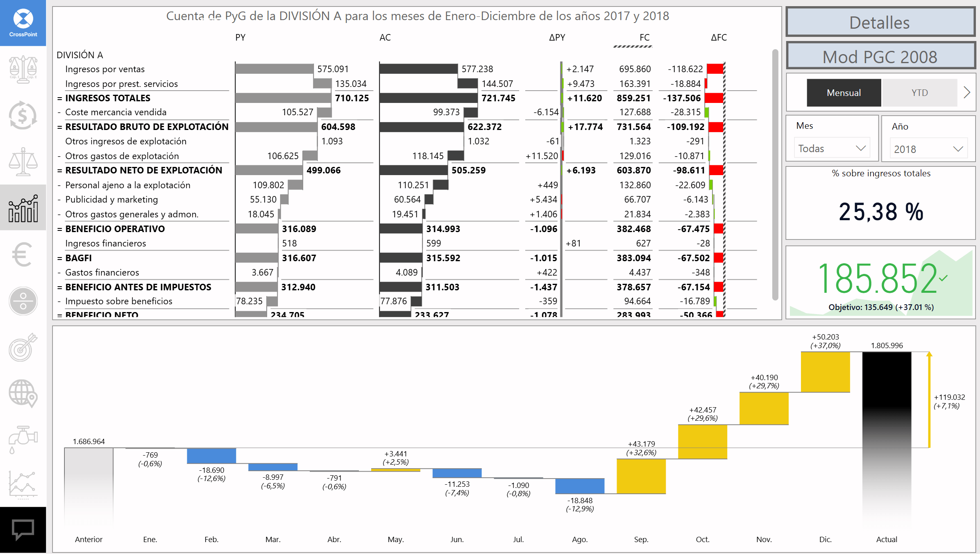The width and height of the screenshot is (980, 554).
Task: Click the Publicidad y marketing row label
Action: (x=111, y=199)
